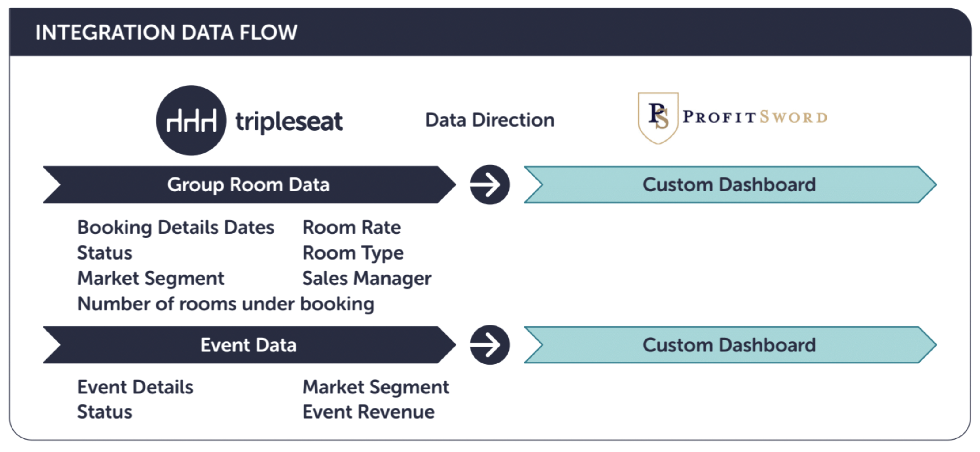
Task: Select the Group Room Data banner
Action: tap(249, 185)
